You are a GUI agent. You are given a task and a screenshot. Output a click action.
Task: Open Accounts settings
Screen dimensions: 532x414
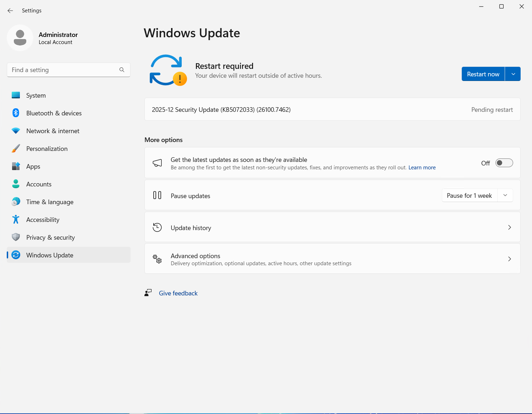(68, 184)
